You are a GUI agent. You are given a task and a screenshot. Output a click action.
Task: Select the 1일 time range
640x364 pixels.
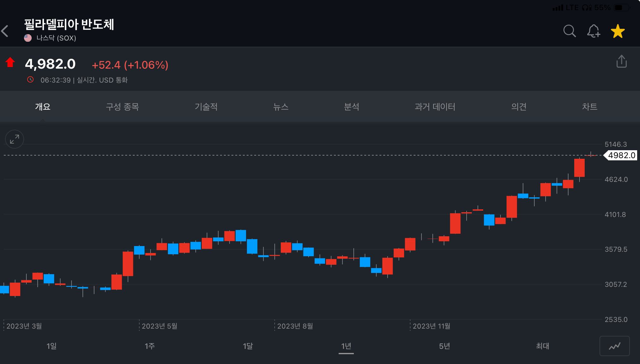click(52, 346)
